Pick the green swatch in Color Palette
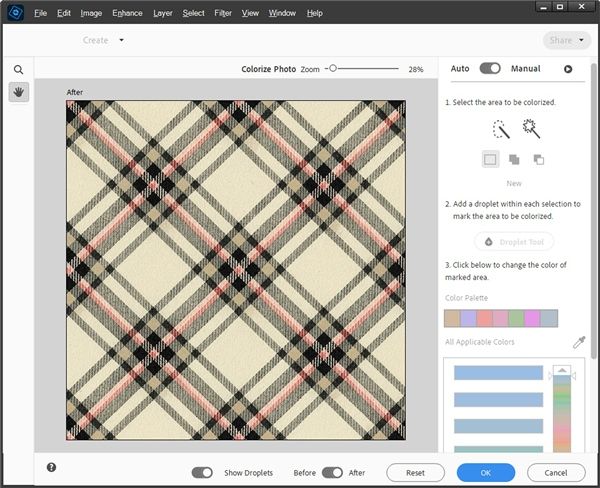The image size is (600, 488). [x=517, y=318]
